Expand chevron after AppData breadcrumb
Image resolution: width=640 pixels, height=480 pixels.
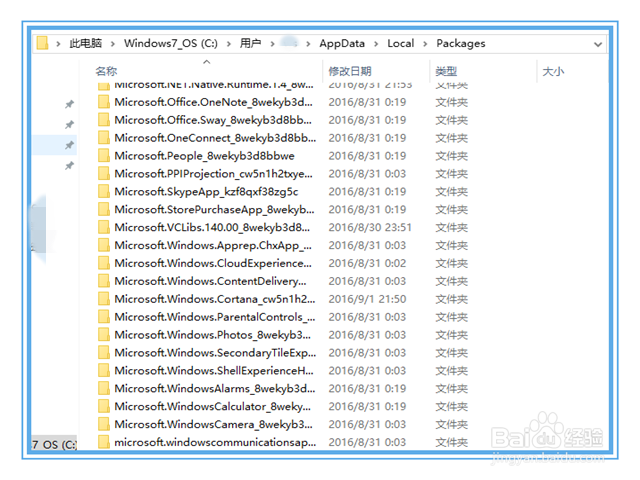pos(376,44)
